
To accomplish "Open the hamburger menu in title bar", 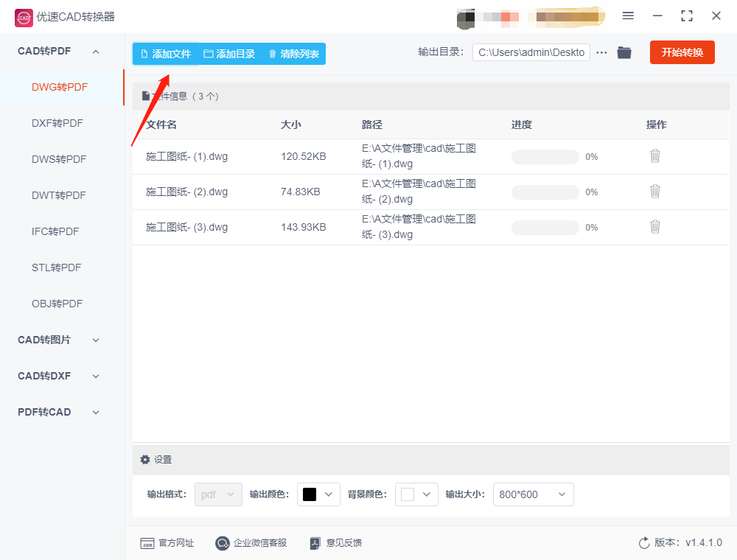I will pos(628,16).
